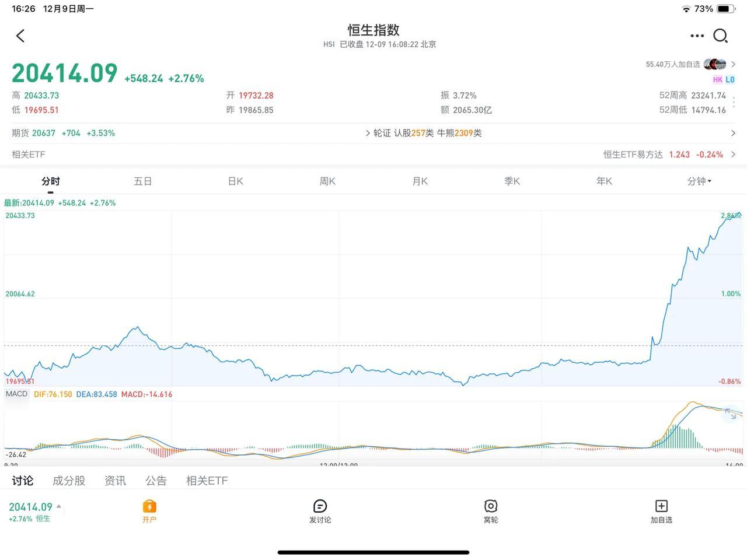Expand the 轮证 arrow before warrants info

pyautogui.click(x=368, y=133)
